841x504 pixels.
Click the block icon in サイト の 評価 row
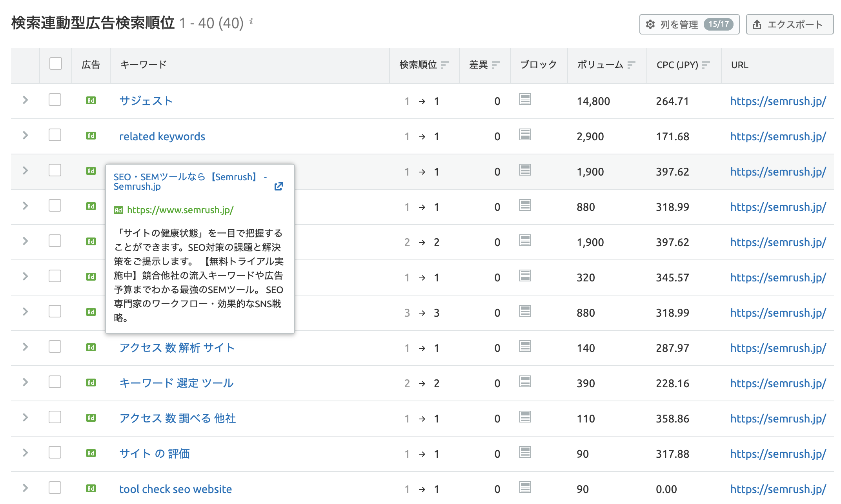click(525, 452)
